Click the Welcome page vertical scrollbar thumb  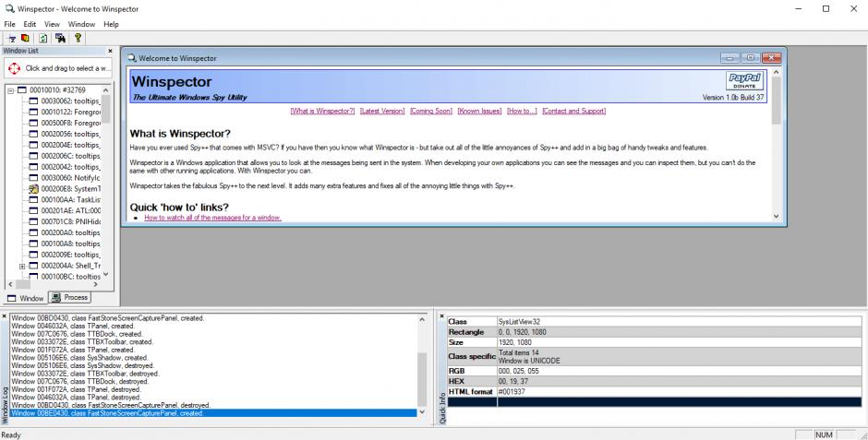coord(776,100)
